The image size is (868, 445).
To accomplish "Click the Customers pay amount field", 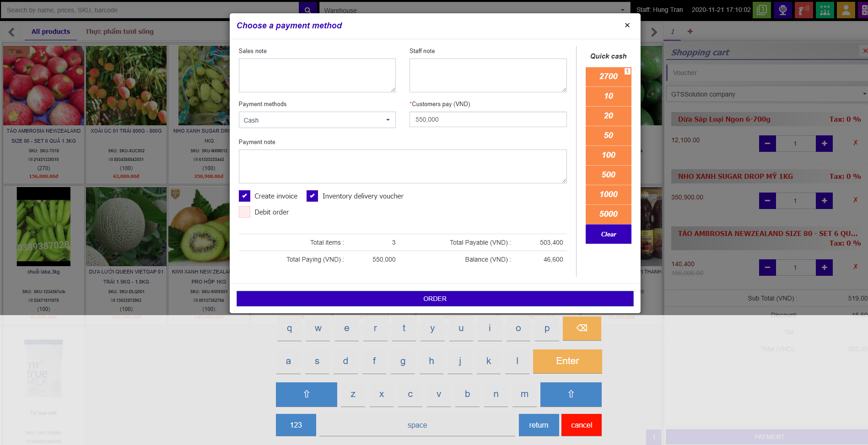I will tap(487, 119).
